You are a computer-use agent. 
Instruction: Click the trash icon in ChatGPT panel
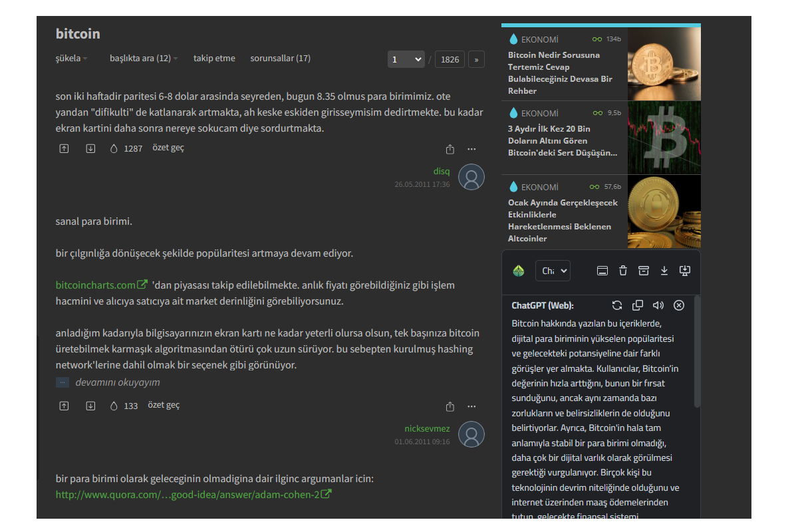click(x=622, y=271)
